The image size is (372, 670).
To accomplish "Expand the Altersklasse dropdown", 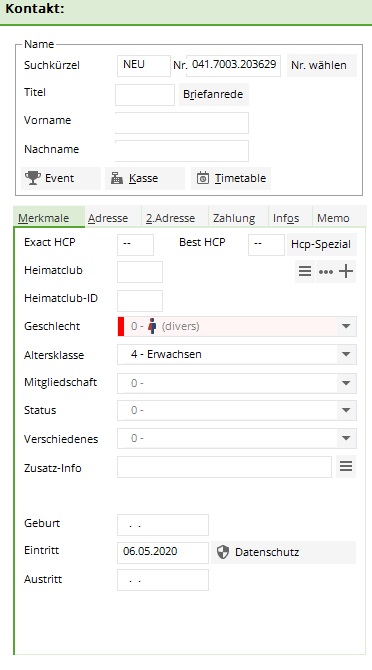I will click(x=346, y=354).
